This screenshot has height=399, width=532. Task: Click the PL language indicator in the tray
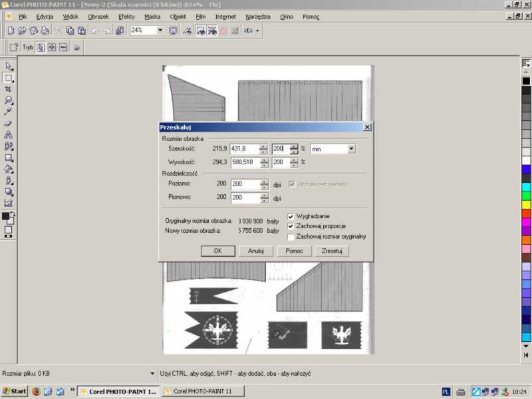[446, 392]
